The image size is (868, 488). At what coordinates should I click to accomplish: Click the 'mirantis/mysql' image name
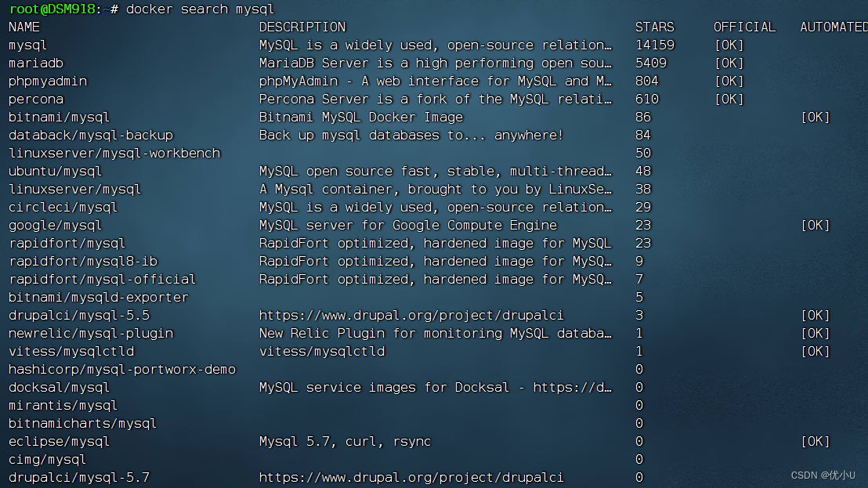(63, 406)
